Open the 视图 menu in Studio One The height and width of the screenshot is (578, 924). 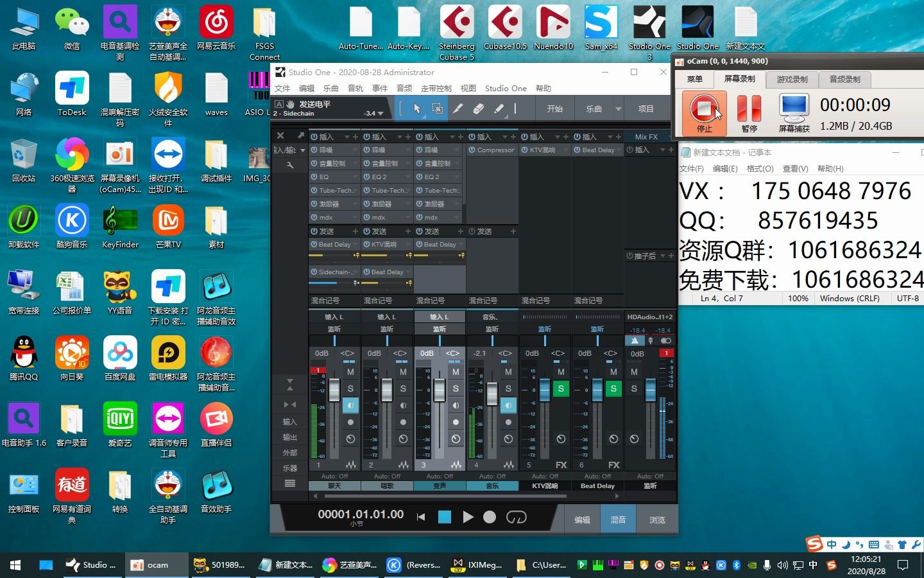[x=468, y=89]
